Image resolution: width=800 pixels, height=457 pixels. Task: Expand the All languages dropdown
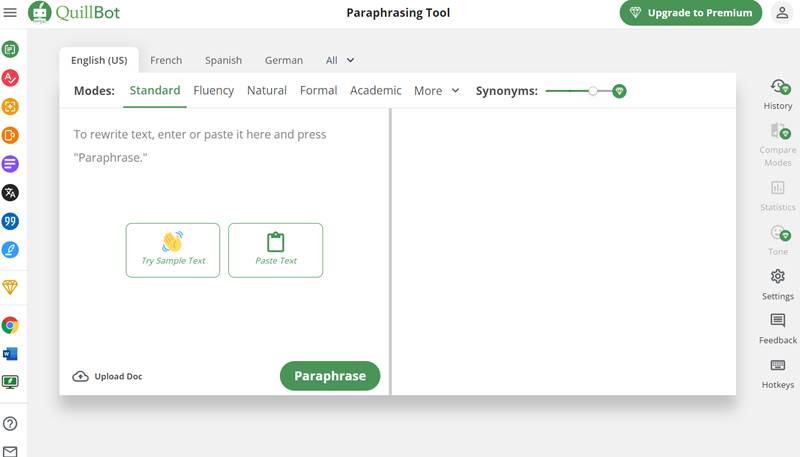(340, 60)
